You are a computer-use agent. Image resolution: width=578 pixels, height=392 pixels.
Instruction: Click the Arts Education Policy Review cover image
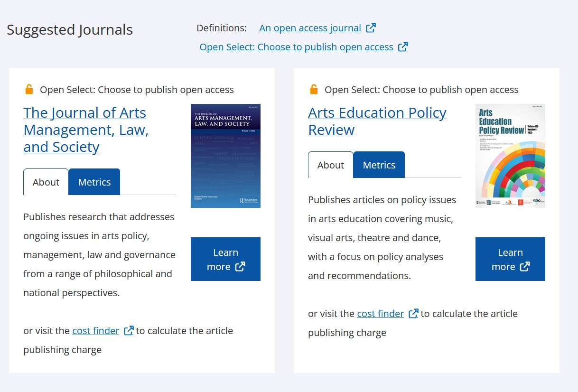(x=510, y=156)
